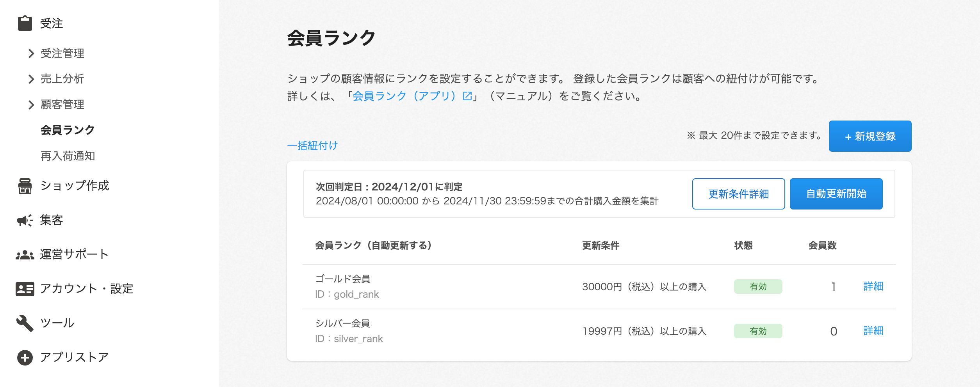Click the アプリストア plus circle icon
This screenshot has width=980, height=387.
coord(25,357)
